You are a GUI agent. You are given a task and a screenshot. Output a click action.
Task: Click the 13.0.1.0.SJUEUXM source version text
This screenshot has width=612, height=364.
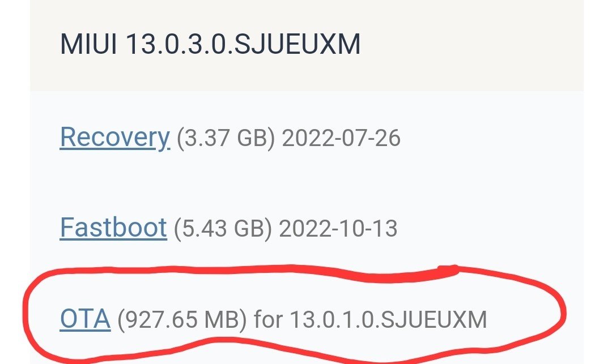tap(388, 320)
